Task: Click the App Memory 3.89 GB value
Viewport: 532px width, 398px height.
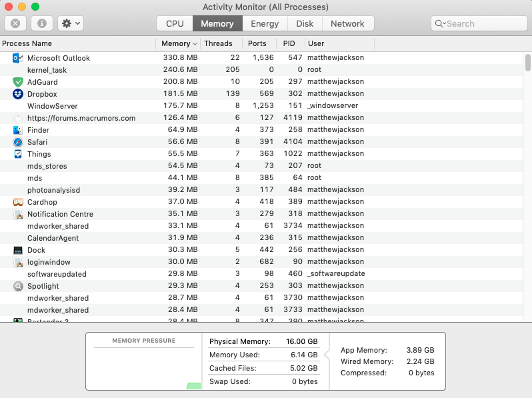Action: tap(421, 350)
